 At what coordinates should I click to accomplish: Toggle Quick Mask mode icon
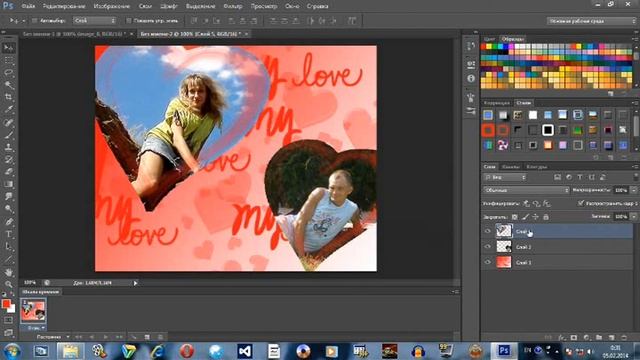8,321
